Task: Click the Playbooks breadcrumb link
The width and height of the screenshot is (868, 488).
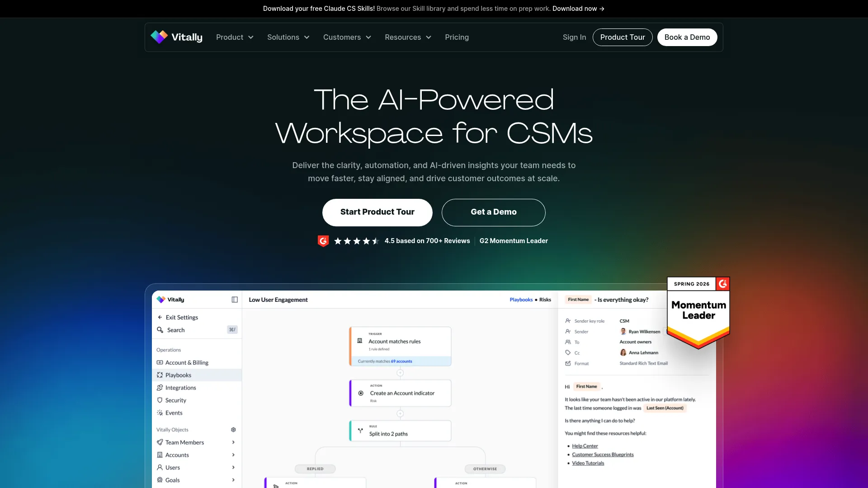Action: pos(521,300)
